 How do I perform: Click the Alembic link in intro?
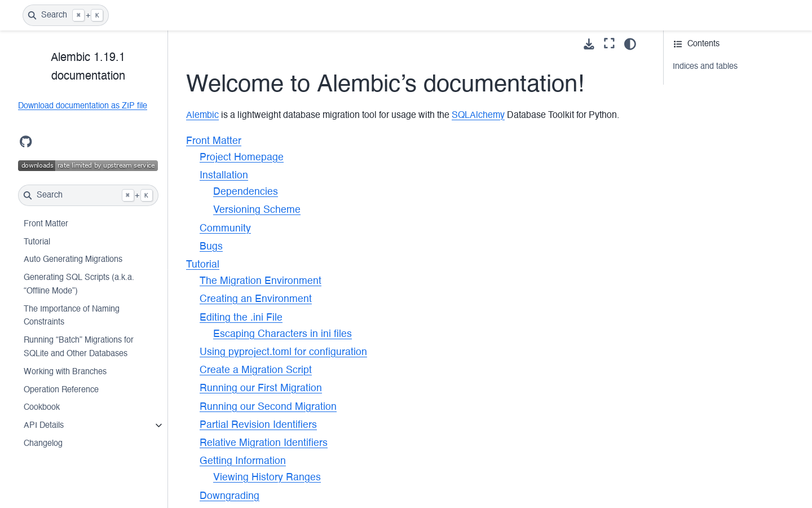click(x=202, y=115)
